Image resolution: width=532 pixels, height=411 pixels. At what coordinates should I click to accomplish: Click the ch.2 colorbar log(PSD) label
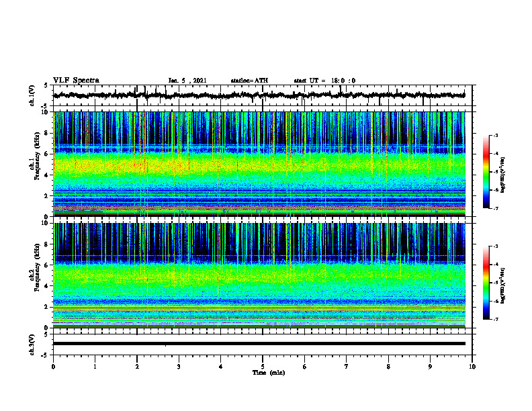(503, 285)
